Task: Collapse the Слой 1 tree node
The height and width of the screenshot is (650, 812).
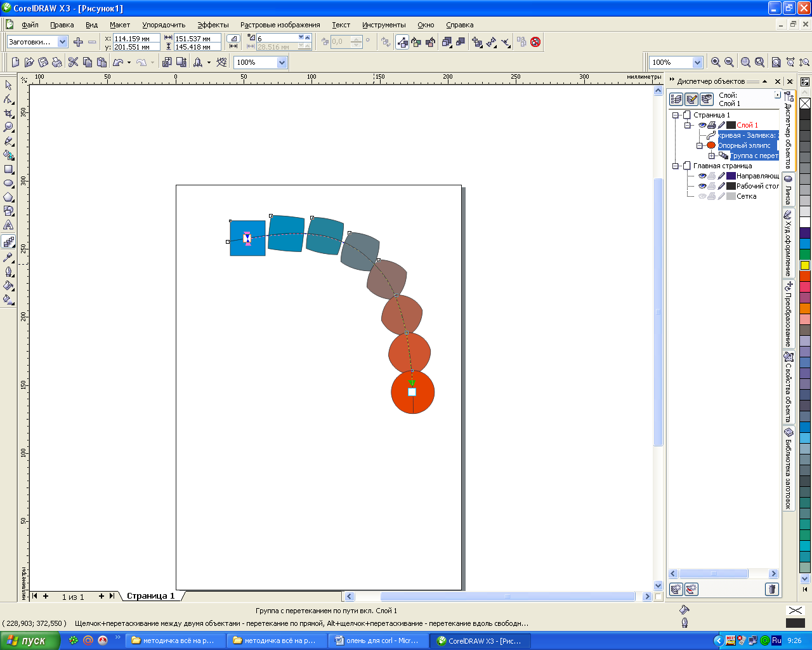Action: click(688, 125)
